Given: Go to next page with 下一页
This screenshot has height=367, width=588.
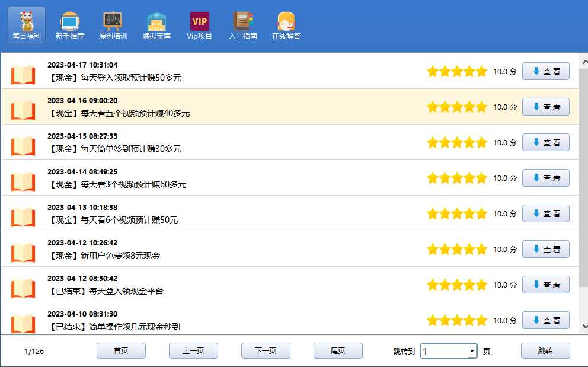Looking at the screenshot, I should 266,351.
